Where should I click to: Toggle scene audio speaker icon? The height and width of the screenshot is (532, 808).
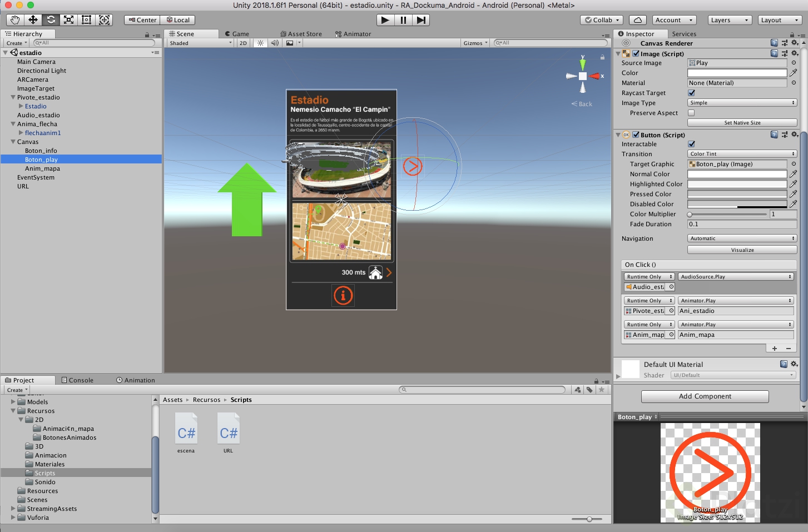pos(275,43)
